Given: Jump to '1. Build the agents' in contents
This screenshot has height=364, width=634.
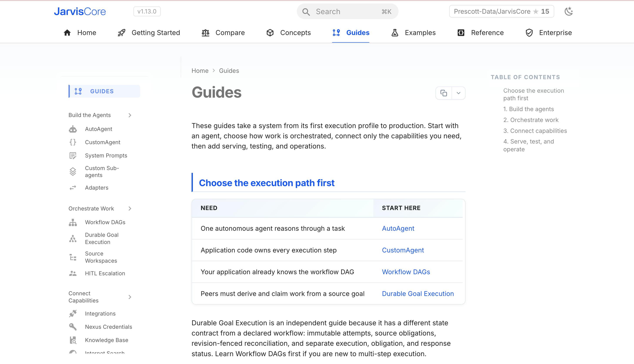Looking at the screenshot, I should pos(529,109).
